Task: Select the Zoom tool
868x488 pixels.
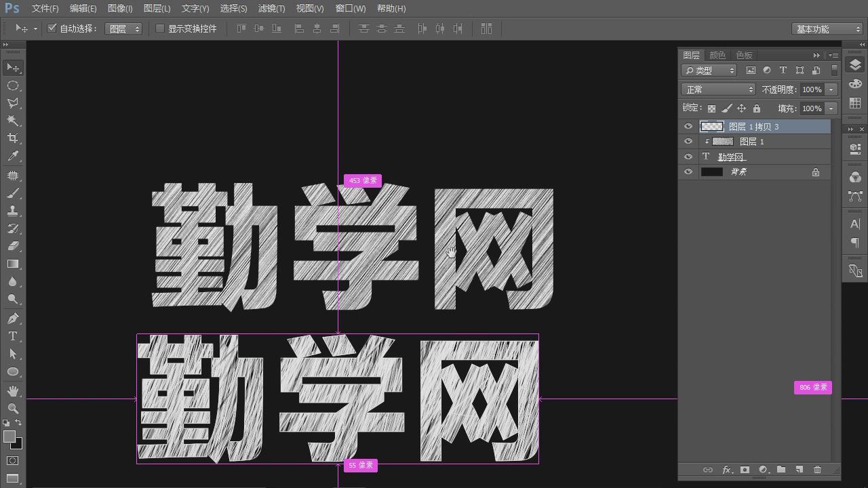Action: [x=13, y=409]
